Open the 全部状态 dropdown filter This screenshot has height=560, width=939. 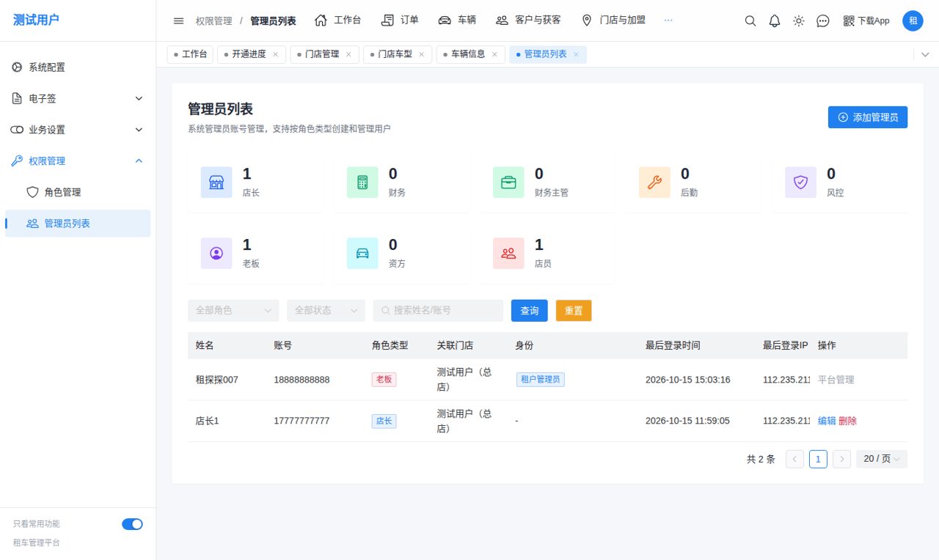(x=326, y=310)
